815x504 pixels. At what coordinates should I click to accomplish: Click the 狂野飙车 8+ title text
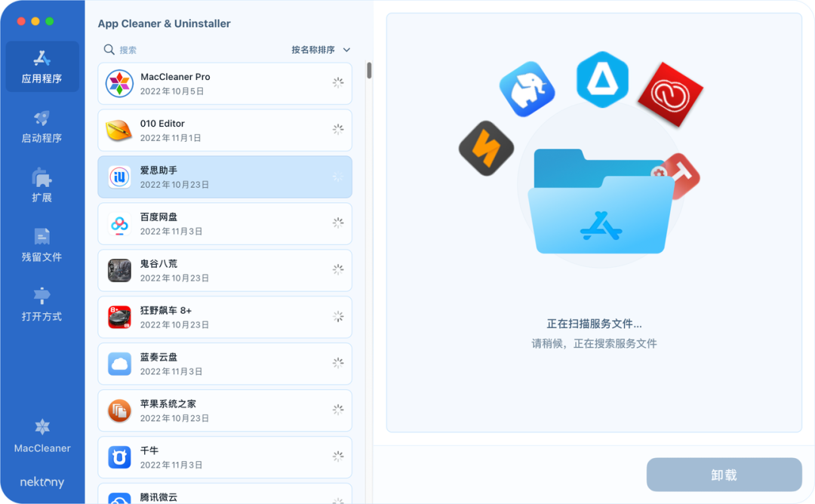pos(166,311)
